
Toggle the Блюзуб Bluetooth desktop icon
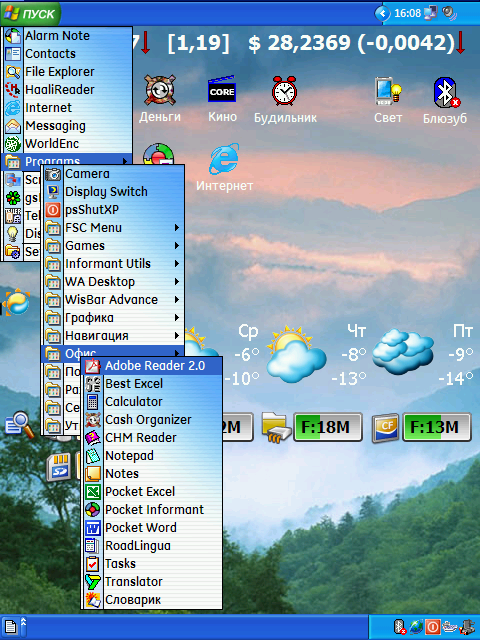445,100
